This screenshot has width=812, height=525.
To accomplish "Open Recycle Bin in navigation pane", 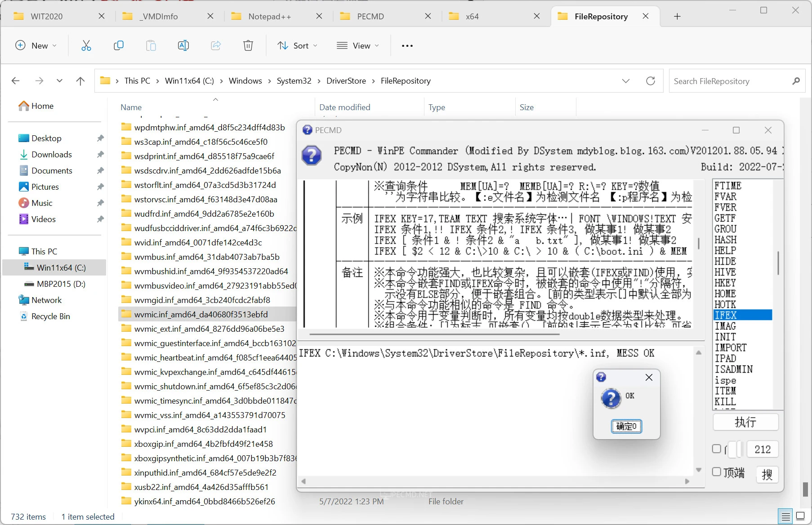I will (44, 316).
